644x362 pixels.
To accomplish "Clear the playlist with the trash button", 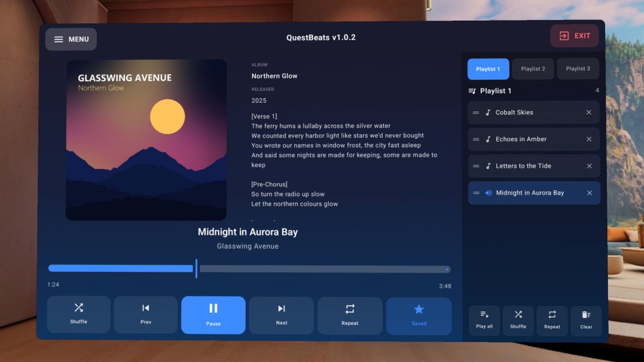I will [x=586, y=321].
